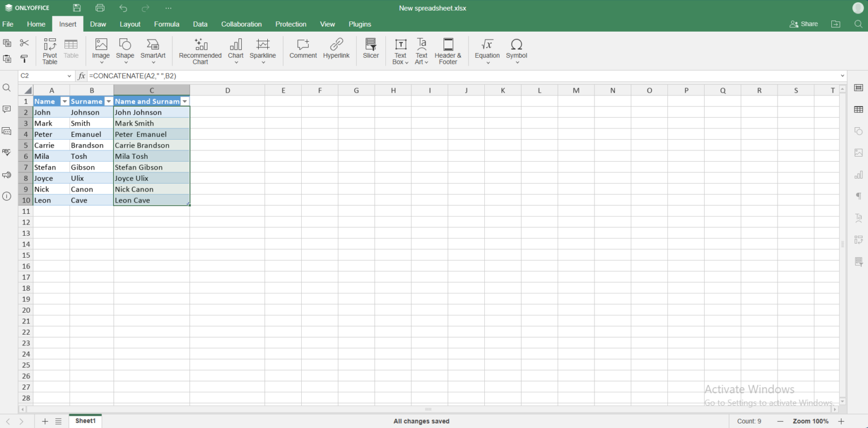This screenshot has width=868, height=428.
Task: Open Table settings in the right panel
Action: pos(858,109)
